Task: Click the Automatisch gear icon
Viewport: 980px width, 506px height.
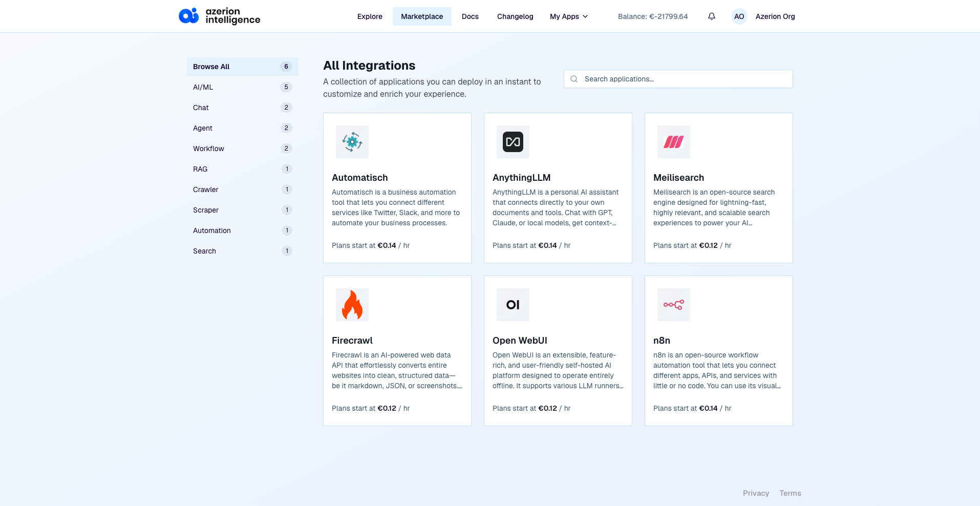Action: [352, 142]
